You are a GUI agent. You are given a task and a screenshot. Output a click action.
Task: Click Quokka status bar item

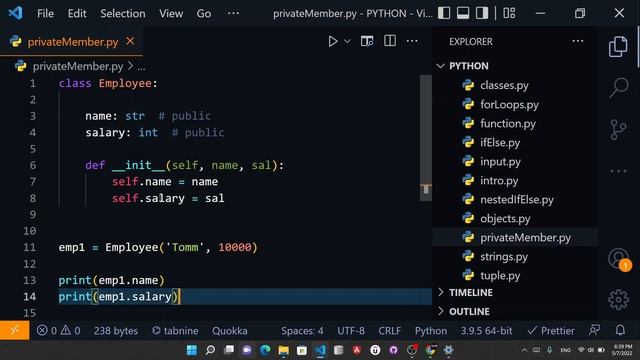[x=230, y=331]
